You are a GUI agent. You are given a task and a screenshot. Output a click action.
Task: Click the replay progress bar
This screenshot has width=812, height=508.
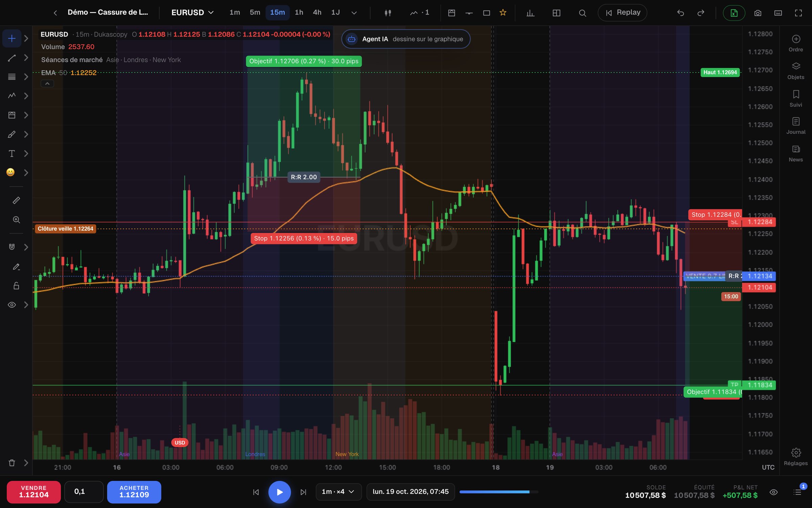[499, 492]
